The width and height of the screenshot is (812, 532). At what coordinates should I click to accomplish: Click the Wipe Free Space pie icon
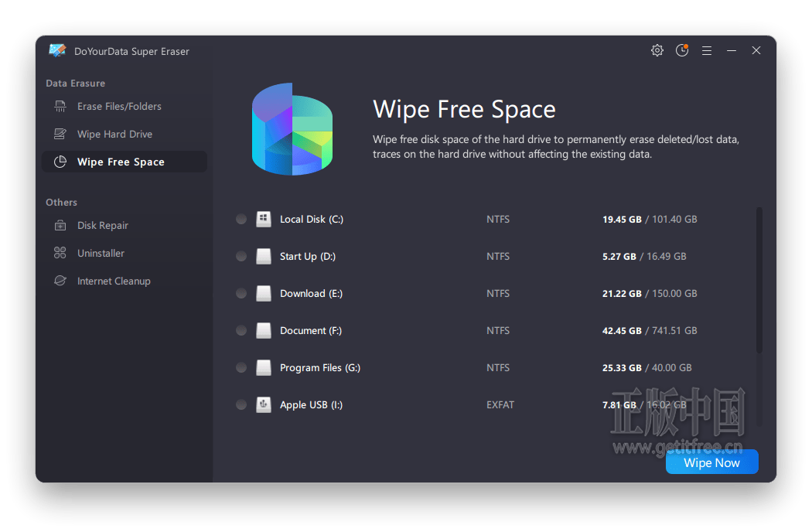coord(60,162)
